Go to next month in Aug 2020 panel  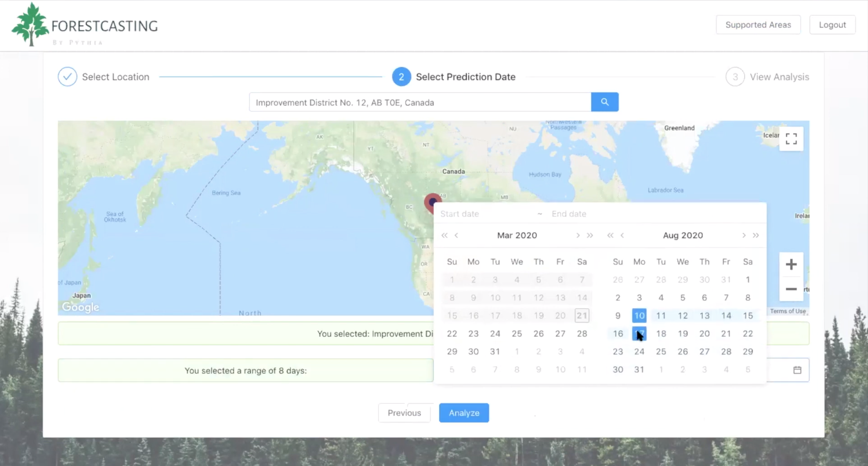point(744,235)
